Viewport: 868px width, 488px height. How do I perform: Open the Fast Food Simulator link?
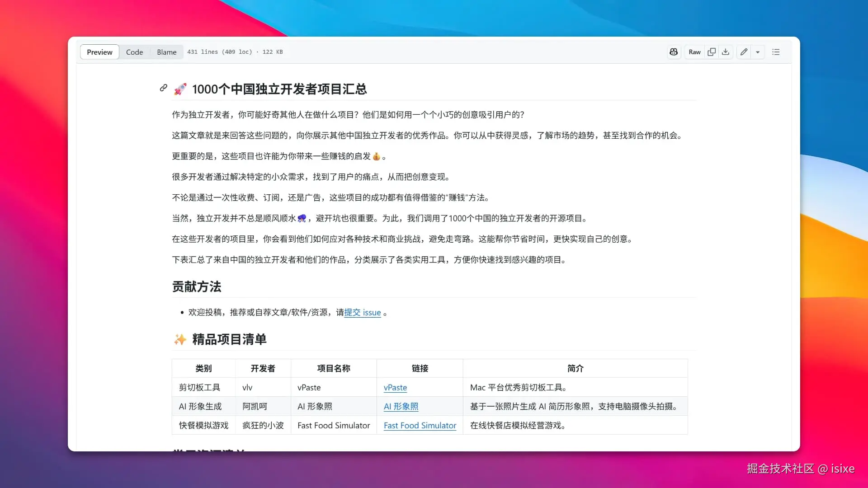[420, 425]
